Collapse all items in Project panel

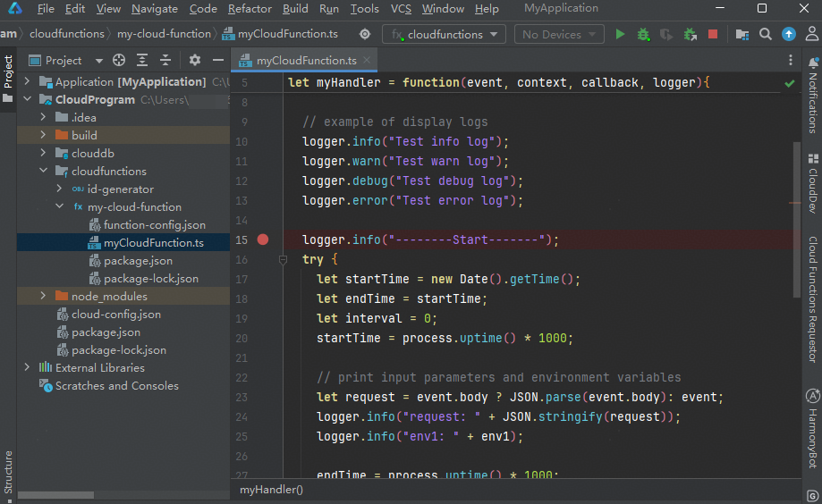[x=165, y=61]
